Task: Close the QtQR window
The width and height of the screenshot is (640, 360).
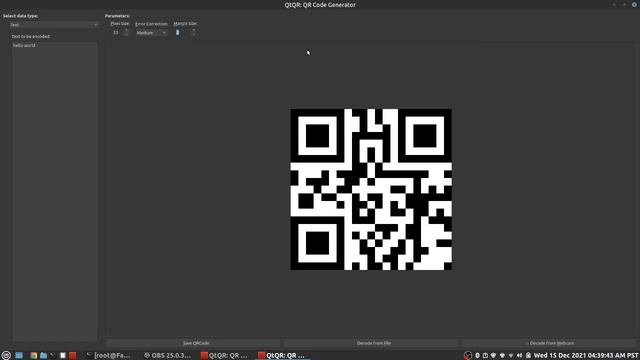Action: [634, 4]
